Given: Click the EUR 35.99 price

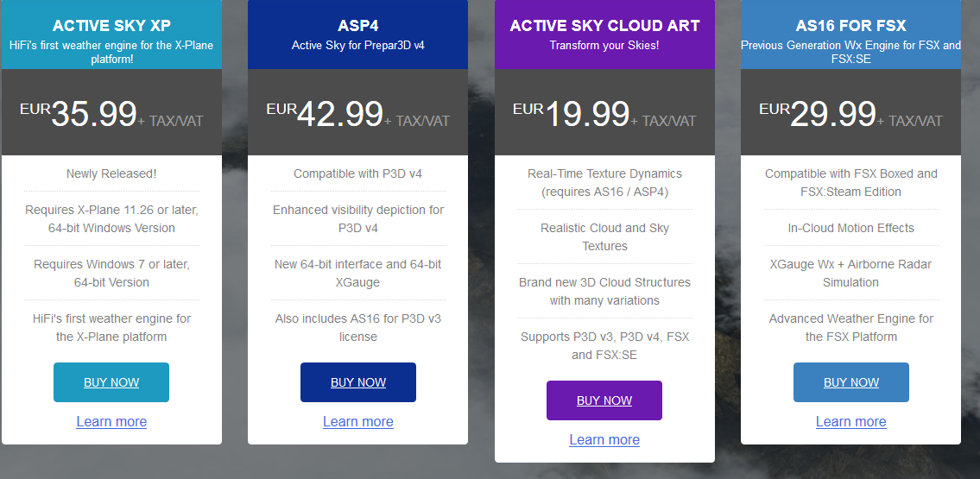Looking at the screenshot, I should coord(93,114).
